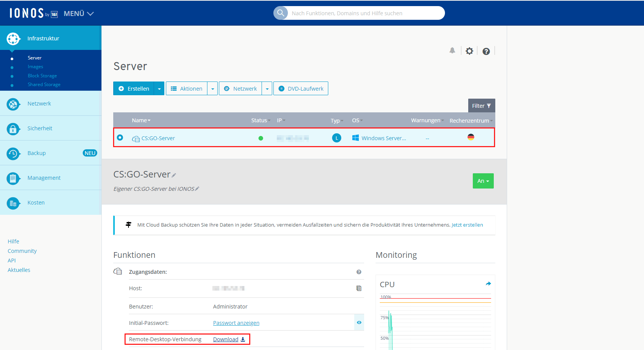Click the pencil icon beside CS:GO-Server title
Viewport: 644px width, 350px height.
click(174, 175)
